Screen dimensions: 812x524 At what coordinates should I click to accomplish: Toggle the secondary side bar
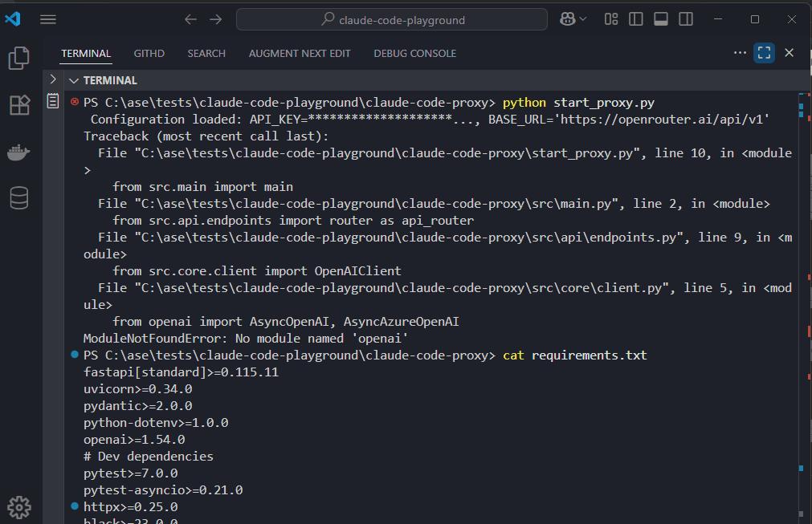(x=686, y=19)
